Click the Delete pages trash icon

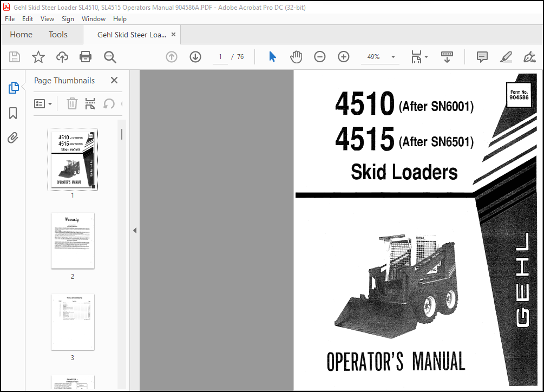coord(72,103)
